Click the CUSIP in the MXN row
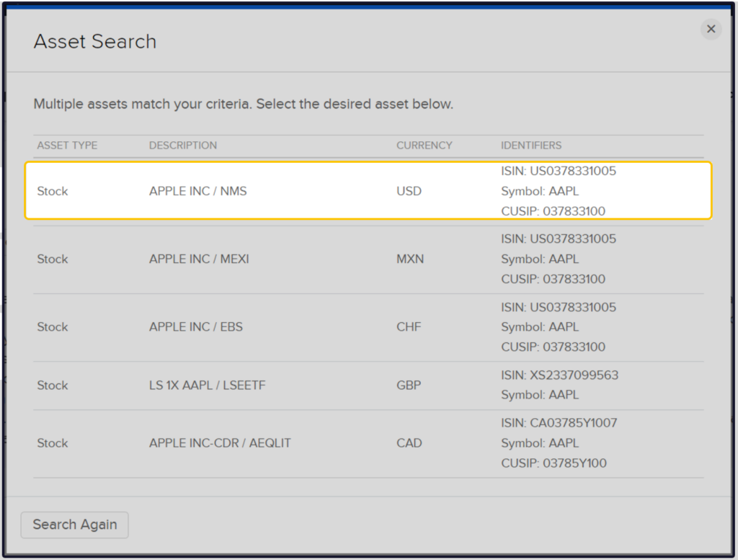The width and height of the screenshot is (738, 560). click(x=553, y=279)
